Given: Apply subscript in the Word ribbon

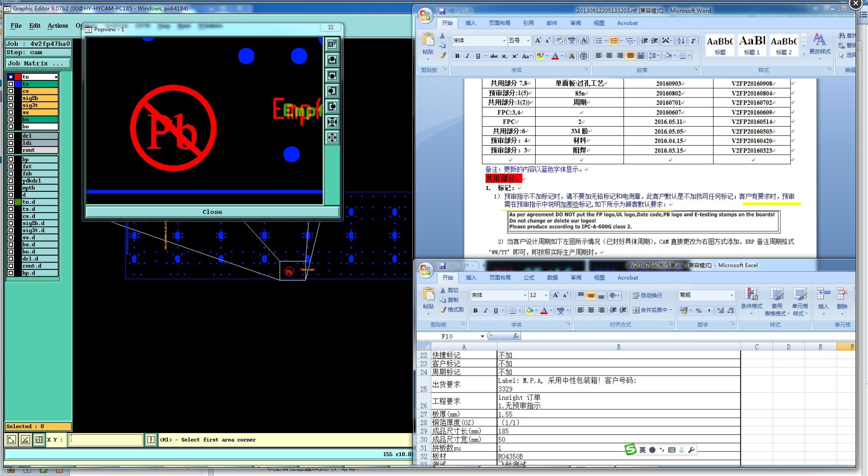Looking at the screenshot, I should [x=504, y=56].
